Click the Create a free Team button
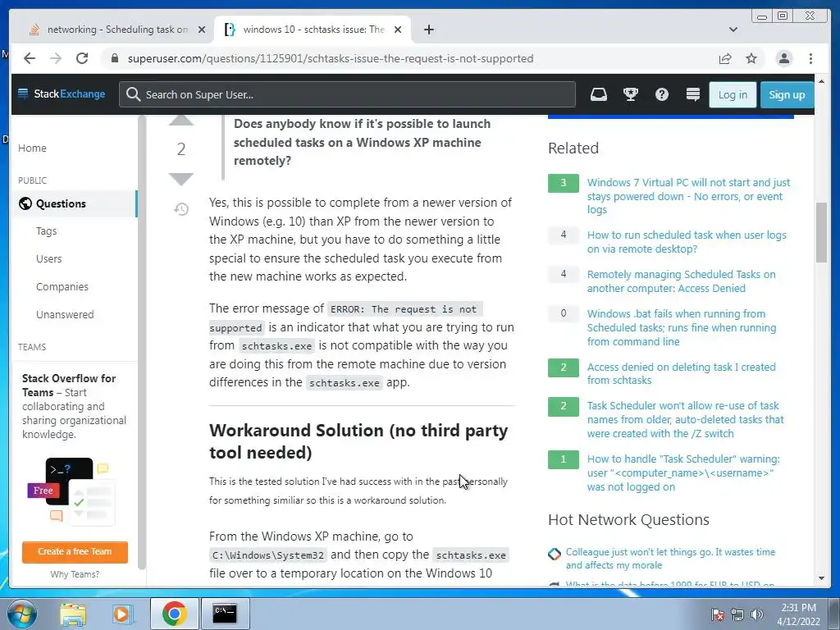840x630 pixels. pyautogui.click(x=75, y=552)
